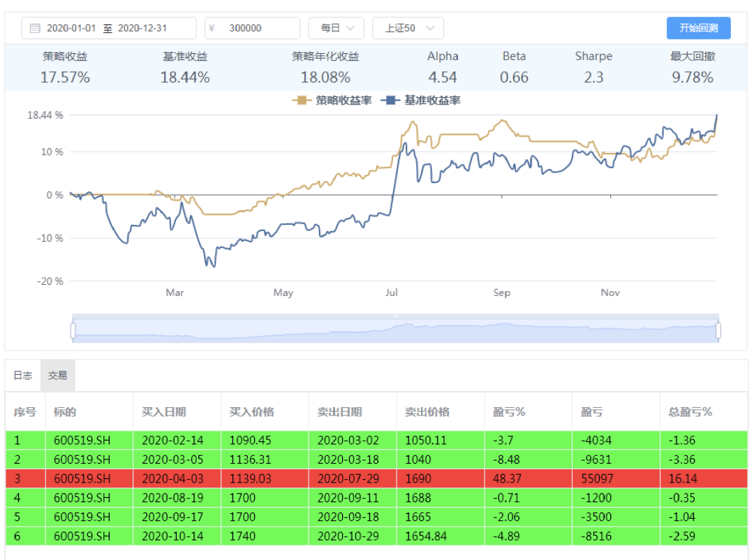Screen dimensions: 754x560
Task: Switch to the 交易 tab
Action: pyautogui.click(x=58, y=376)
